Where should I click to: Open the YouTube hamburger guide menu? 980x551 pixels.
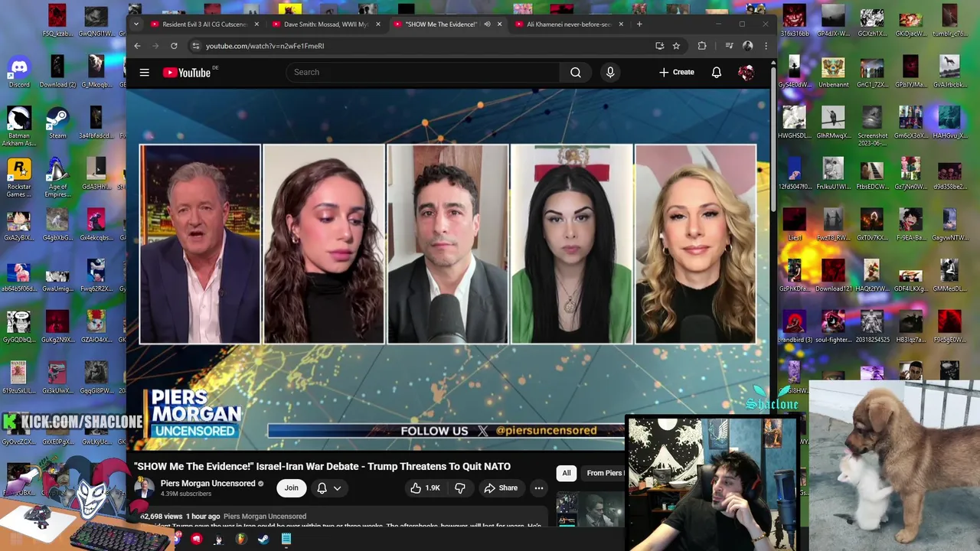point(144,73)
